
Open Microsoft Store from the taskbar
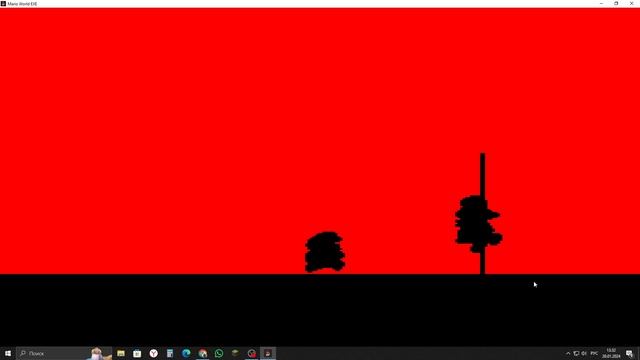tap(137, 353)
